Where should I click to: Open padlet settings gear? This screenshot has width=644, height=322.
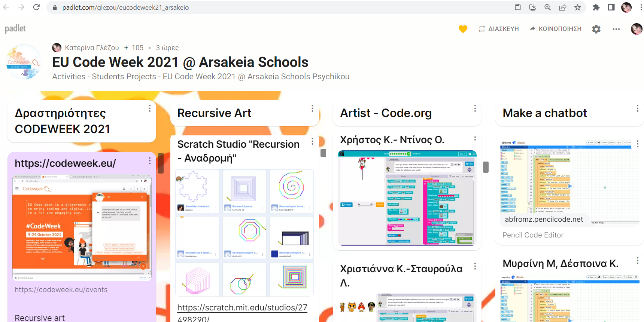[x=596, y=29]
